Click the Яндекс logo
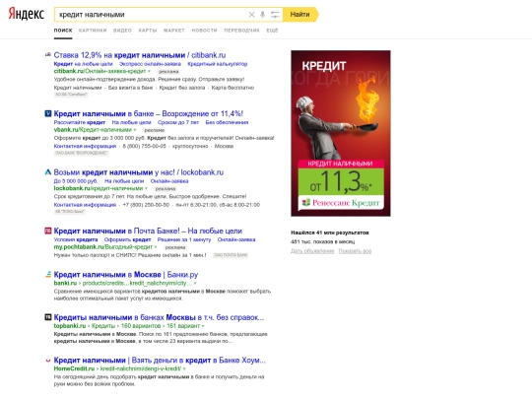The height and width of the screenshot is (399, 532). click(x=27, y=14)
